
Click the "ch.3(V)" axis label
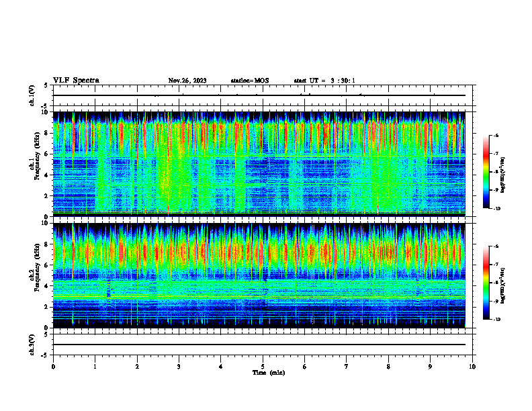(32, 345)
